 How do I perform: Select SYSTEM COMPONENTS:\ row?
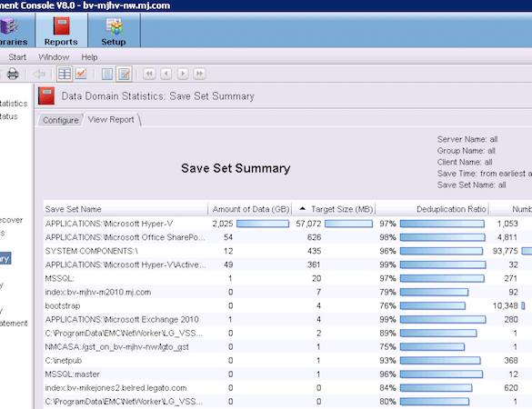[x=287, y=251]
